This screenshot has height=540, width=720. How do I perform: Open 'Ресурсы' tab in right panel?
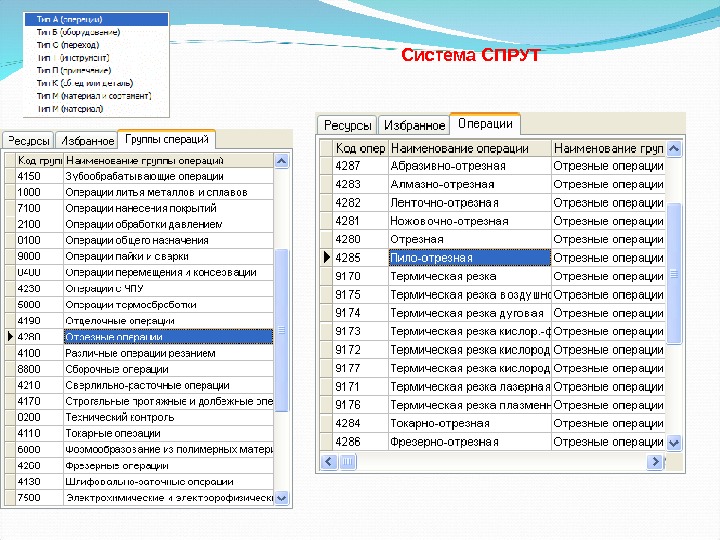click(347, 125)
